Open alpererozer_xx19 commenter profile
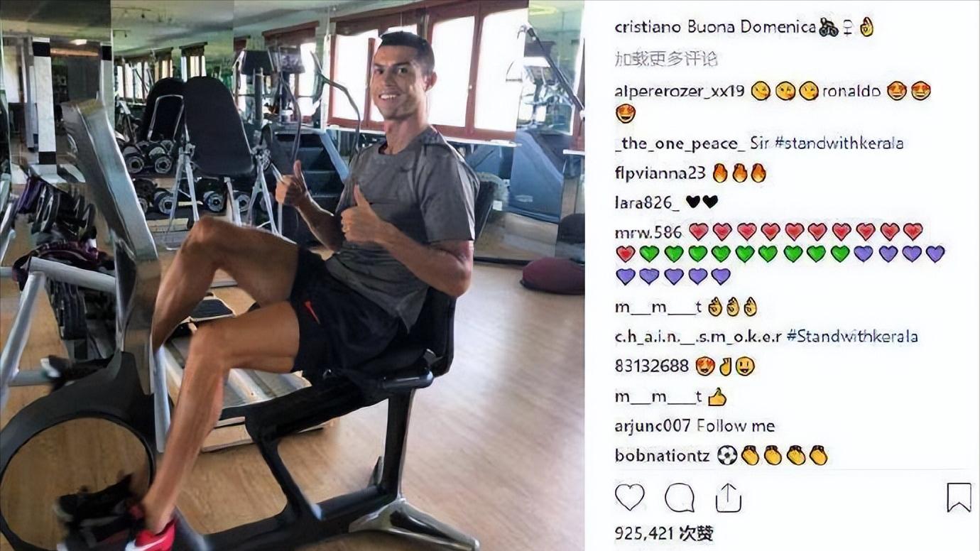This screenshot has height=551, width=980. [680, 92]
